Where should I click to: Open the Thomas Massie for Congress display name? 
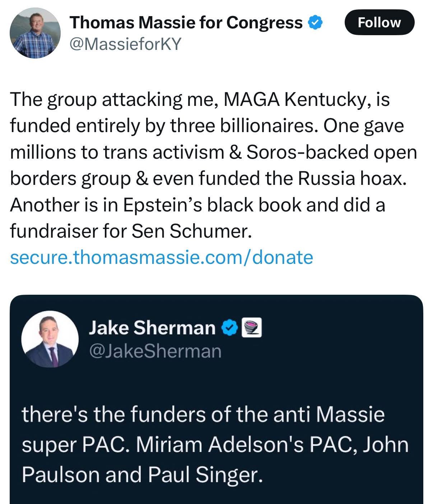(186, 23)
